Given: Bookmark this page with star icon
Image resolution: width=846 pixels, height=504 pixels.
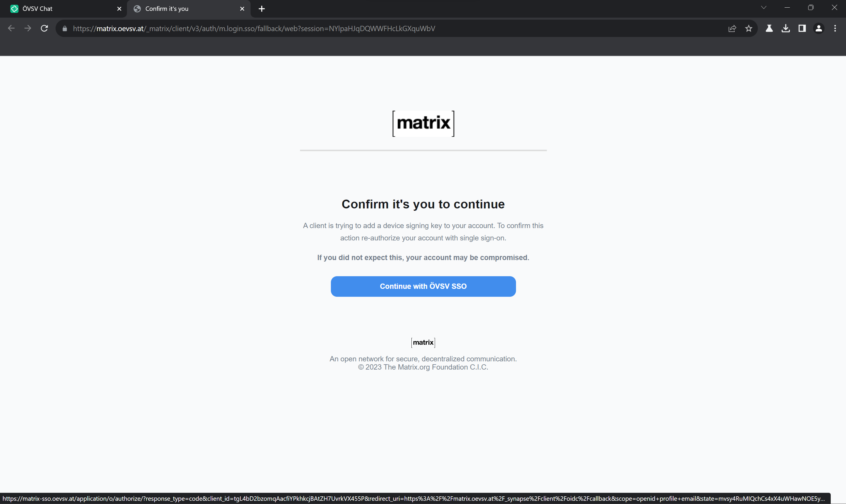Looking at the screenshot, I should (x=748, y=28).
